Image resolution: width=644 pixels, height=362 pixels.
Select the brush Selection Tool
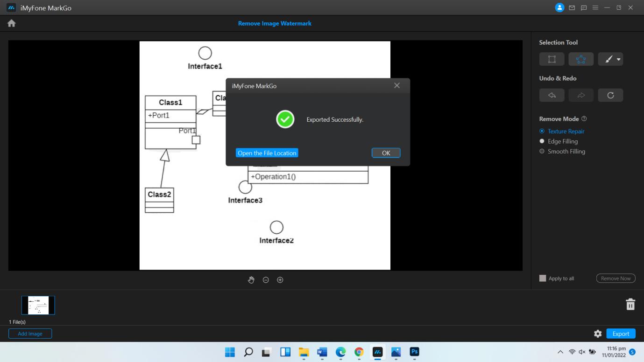608,59
